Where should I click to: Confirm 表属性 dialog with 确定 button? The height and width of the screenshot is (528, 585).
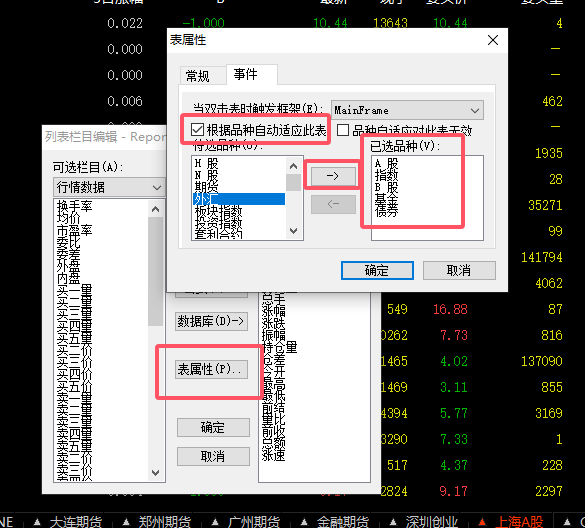click(x=377, y=270)
